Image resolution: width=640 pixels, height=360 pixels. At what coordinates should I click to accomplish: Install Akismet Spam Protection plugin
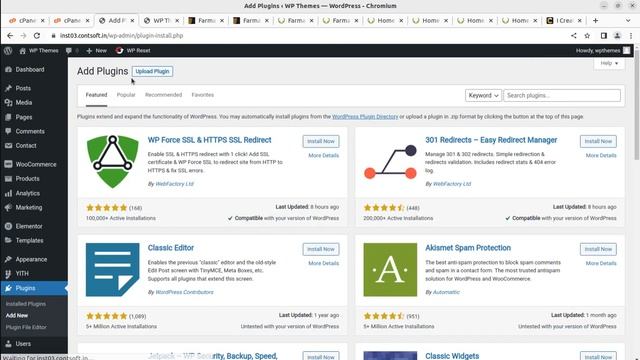click(598, 249)
